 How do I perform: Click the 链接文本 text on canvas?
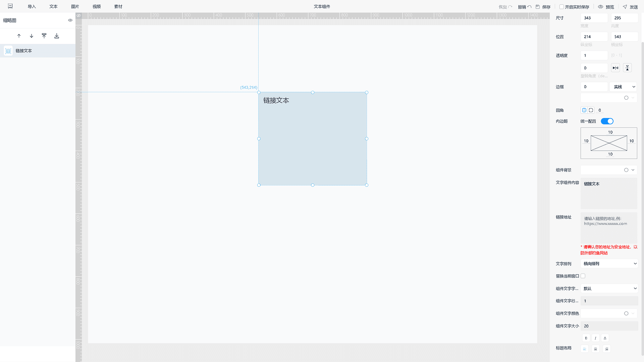click(276, 101)
